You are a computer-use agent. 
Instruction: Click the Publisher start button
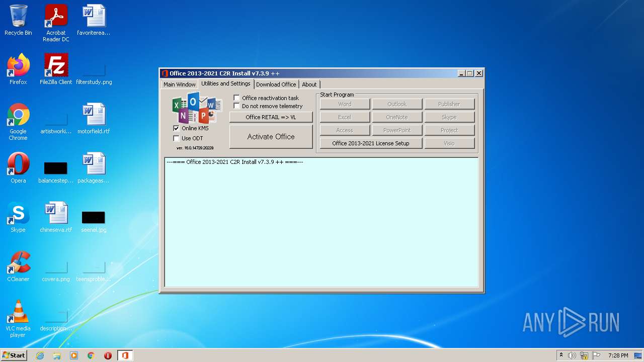(x=449, y=104)
